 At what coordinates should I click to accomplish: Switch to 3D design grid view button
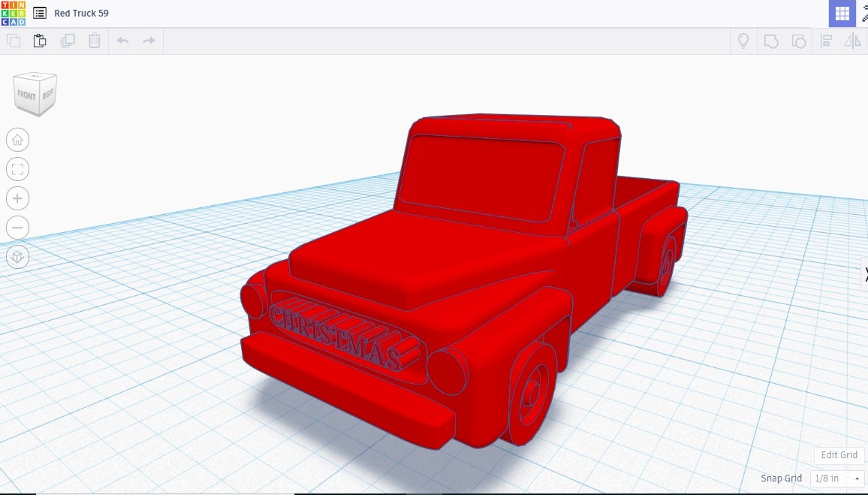(842, 14)
